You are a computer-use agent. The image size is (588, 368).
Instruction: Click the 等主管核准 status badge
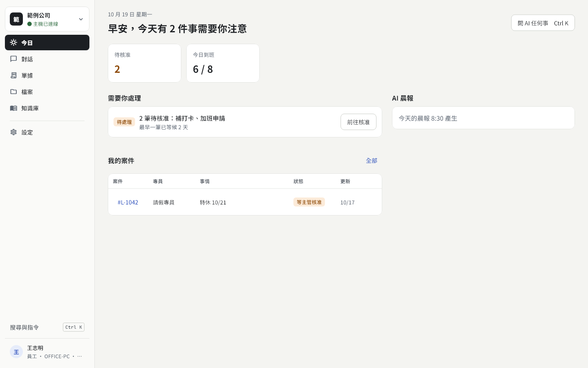pos(309,202)
